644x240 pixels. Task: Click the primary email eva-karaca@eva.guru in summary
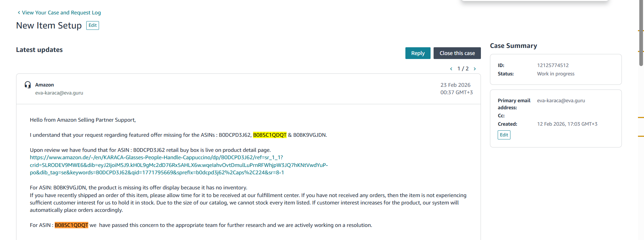(561, 101)
